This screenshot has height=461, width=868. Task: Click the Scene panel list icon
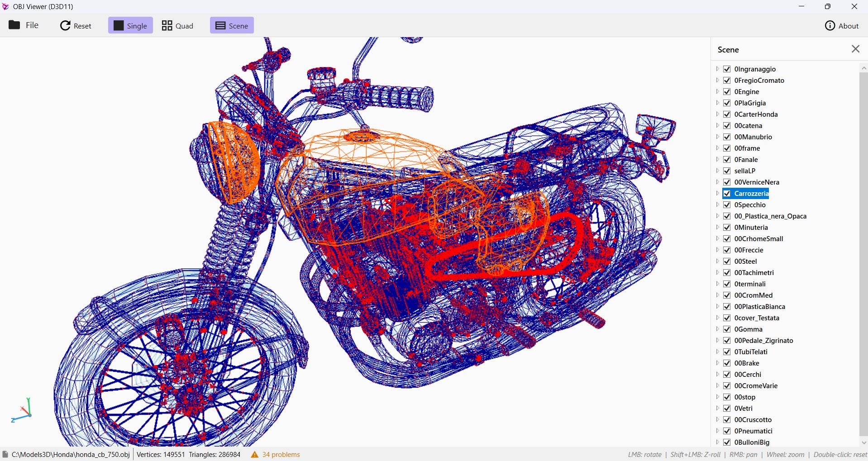click(x=220, y=26)
